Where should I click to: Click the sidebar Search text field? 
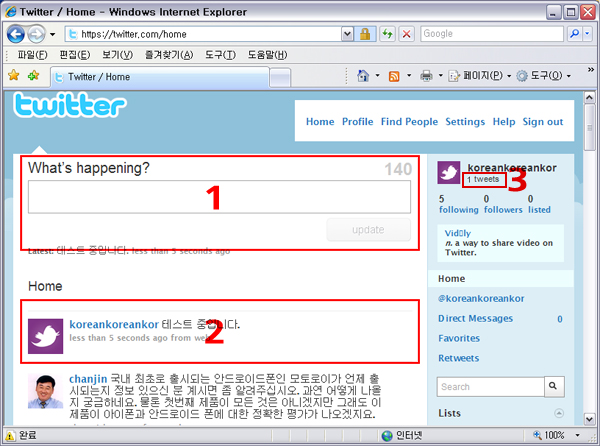[x=491, y=387]
